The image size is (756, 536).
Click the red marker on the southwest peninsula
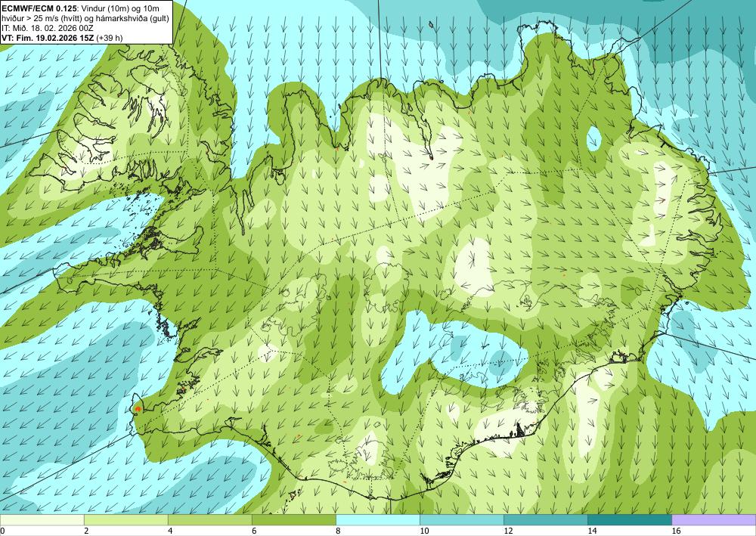coord(138,409)
